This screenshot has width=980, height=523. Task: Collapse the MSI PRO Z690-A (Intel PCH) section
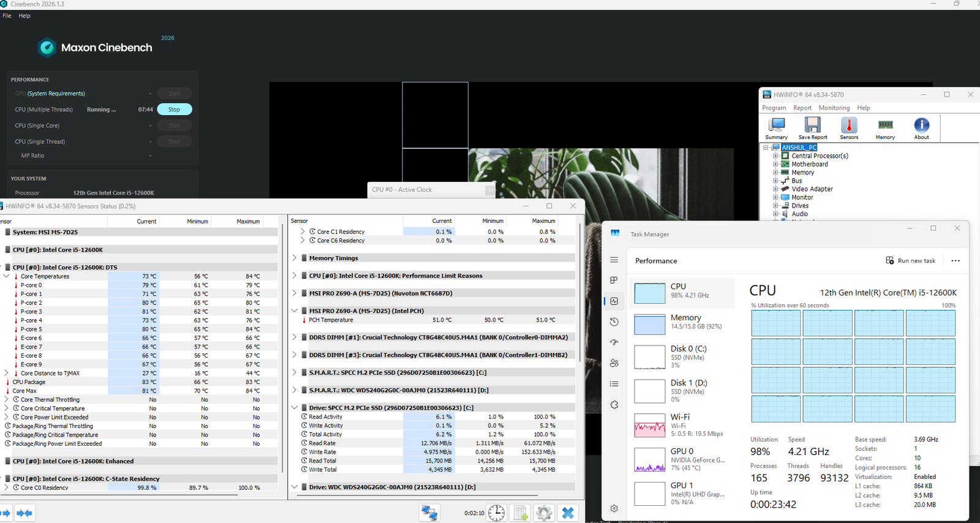(x=295, y=311)
